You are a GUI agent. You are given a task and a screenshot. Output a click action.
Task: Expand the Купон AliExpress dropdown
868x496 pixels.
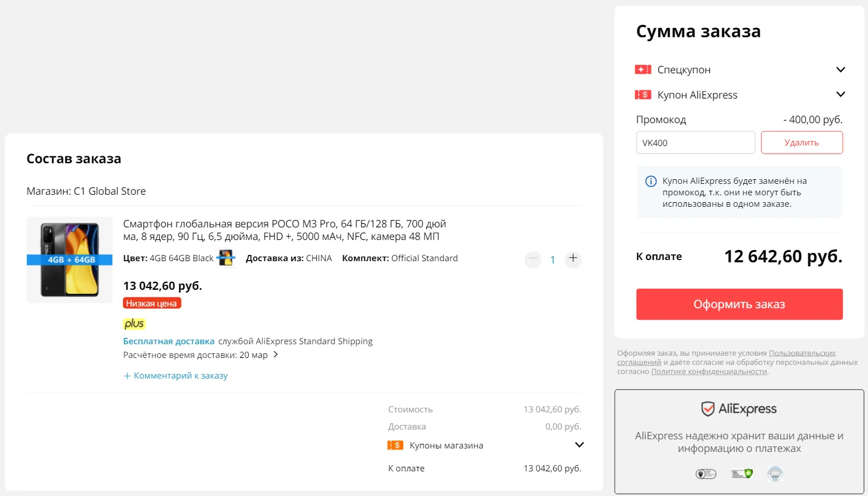[x=840, y=95]
